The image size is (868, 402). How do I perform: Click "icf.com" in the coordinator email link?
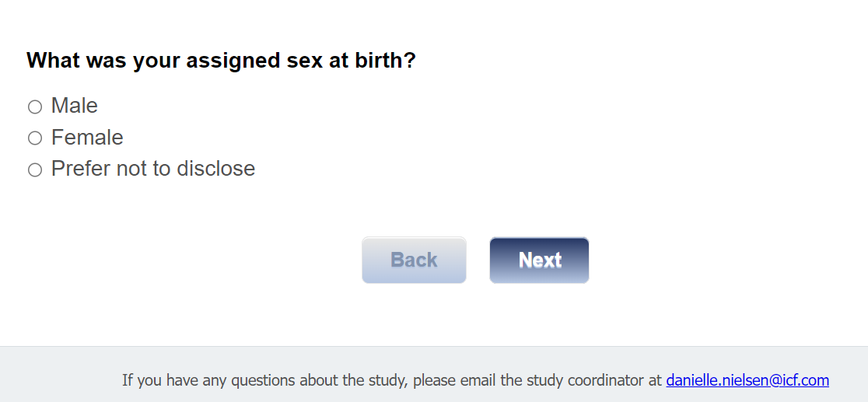point(806,380)
